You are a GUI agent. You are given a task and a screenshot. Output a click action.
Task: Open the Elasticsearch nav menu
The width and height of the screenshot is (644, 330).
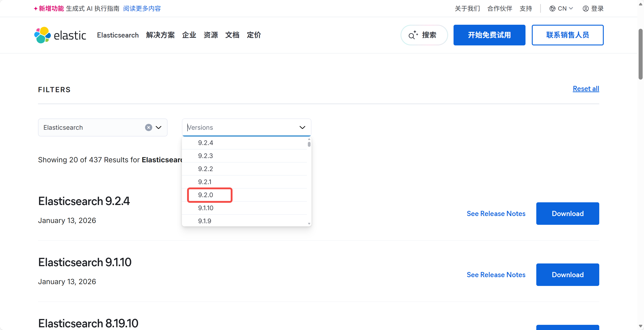pyautogui.click(x=118, y=35)
